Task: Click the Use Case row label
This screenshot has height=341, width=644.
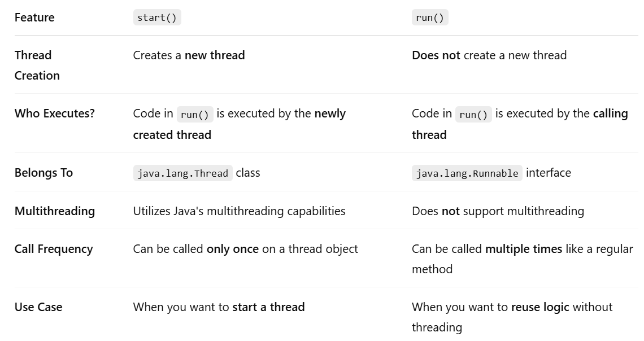Action: [x=38, y=307]
